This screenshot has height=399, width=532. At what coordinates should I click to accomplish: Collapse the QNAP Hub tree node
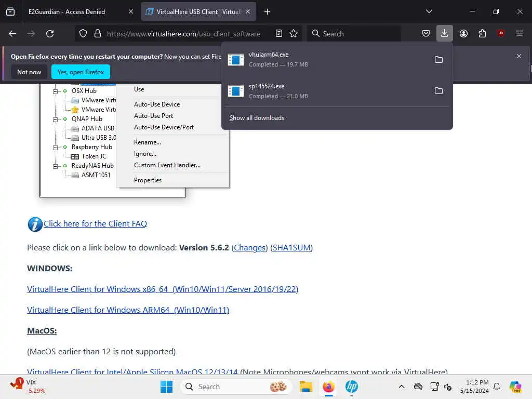pyautogui.click(x=55, y=119)
